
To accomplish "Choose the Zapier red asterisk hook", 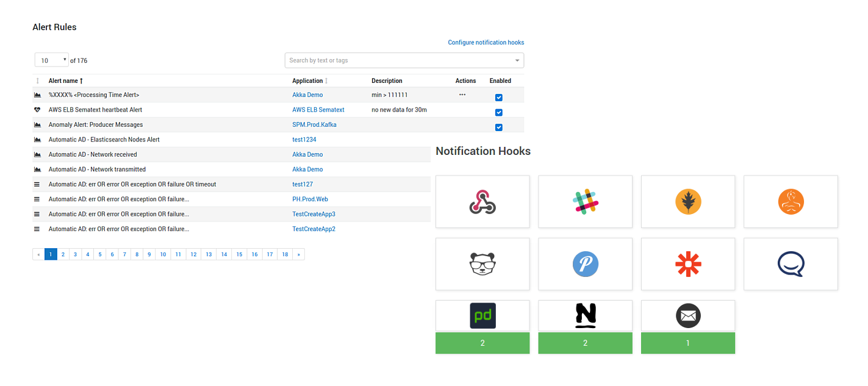I will (688, 264).
